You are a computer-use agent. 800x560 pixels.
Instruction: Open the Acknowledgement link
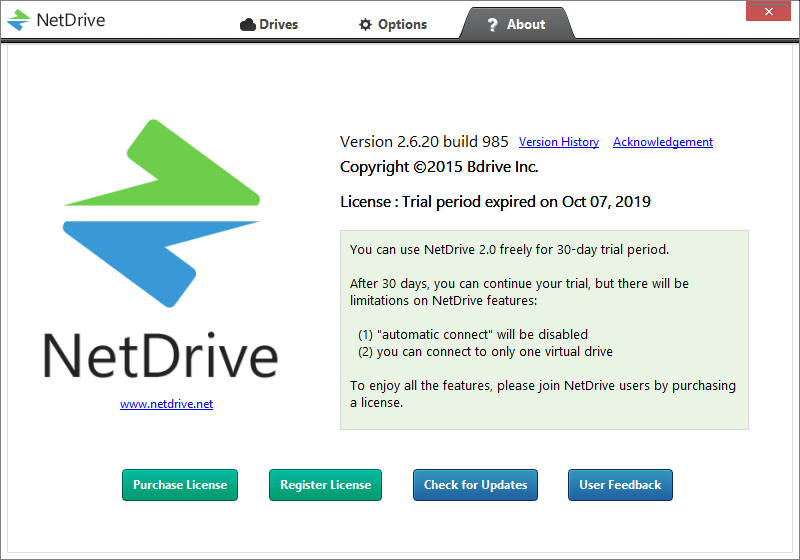(663, 142)
